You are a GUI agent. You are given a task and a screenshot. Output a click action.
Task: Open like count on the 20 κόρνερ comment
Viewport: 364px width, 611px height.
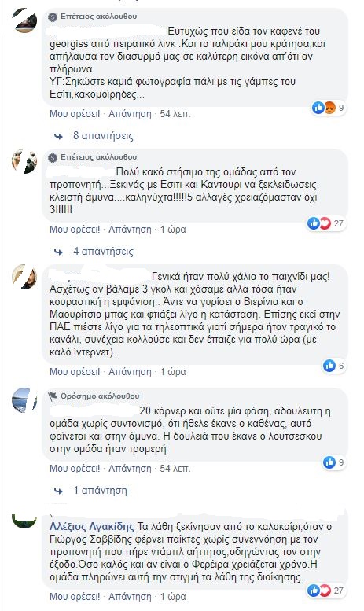pos(334,462)
